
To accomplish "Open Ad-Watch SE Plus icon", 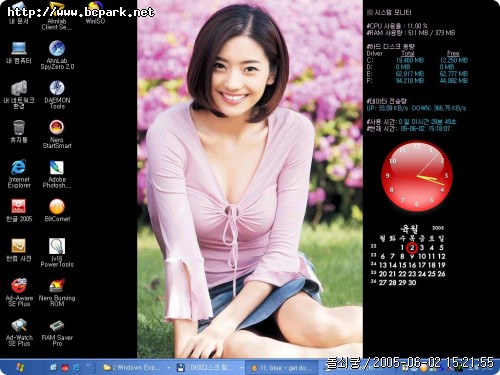I will [x=19, y=332].
